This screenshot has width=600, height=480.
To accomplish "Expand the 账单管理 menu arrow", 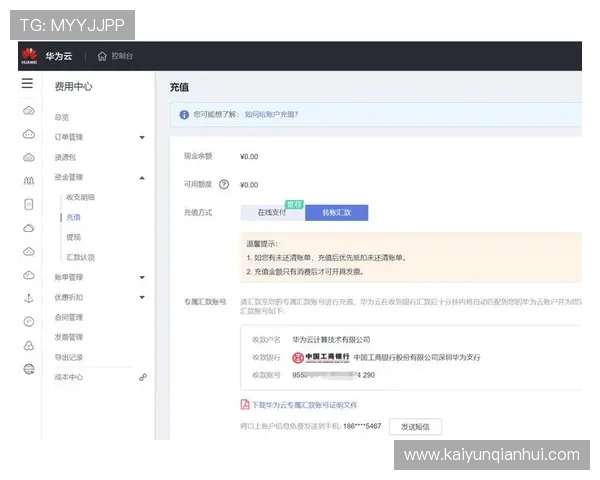I will coord(142,278).
